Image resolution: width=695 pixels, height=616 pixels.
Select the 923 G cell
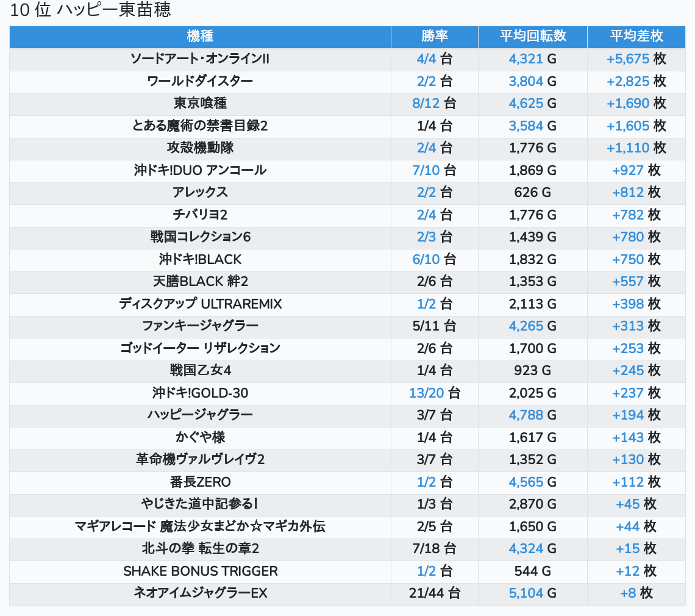tap(533, 371)
